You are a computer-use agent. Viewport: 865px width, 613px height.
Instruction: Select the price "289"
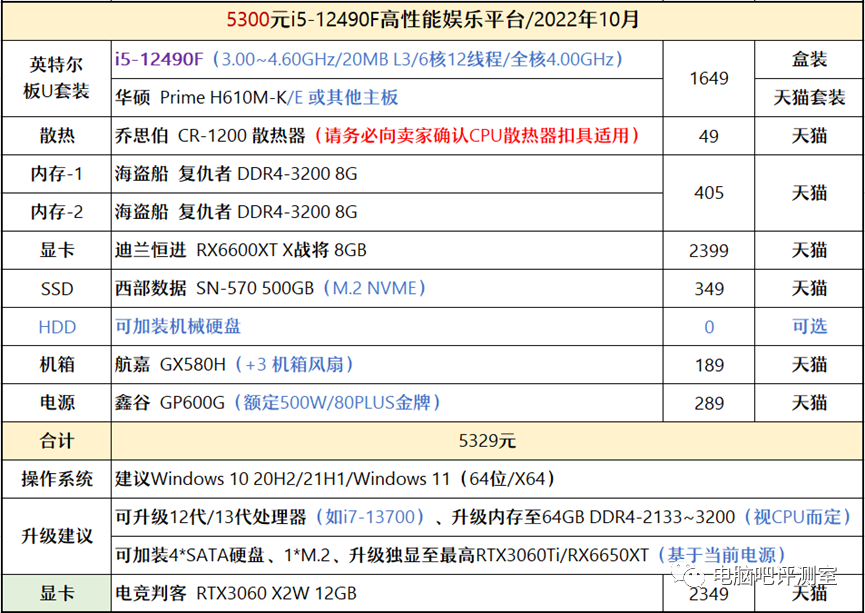708,403
